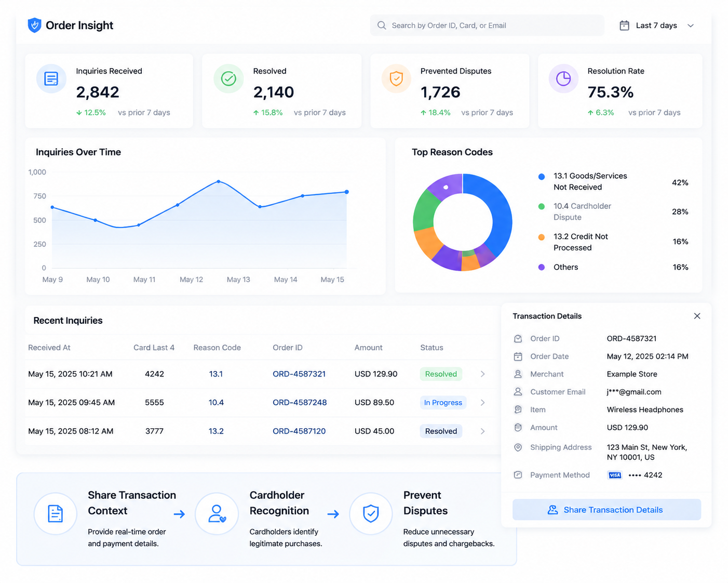Click the search by Order ID field
The height and width of the screenshot is (583, 728).
(487, 25)
